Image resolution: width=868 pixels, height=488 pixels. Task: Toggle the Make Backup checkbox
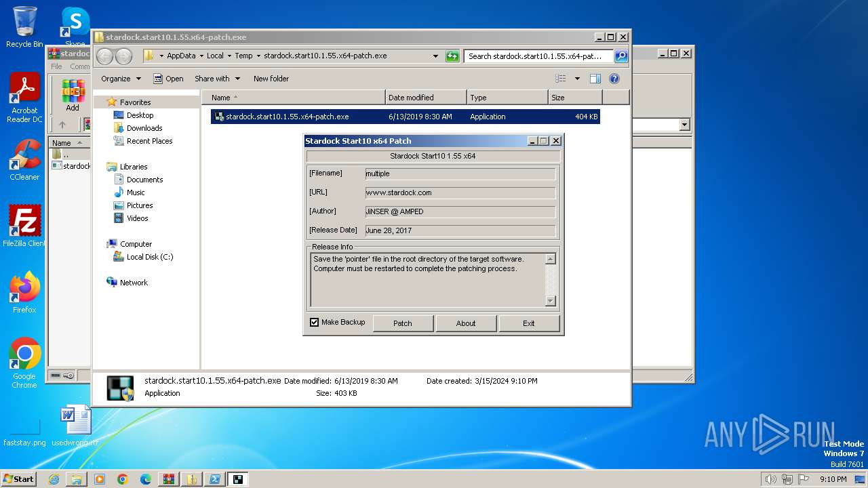click(x=314, y=323)
